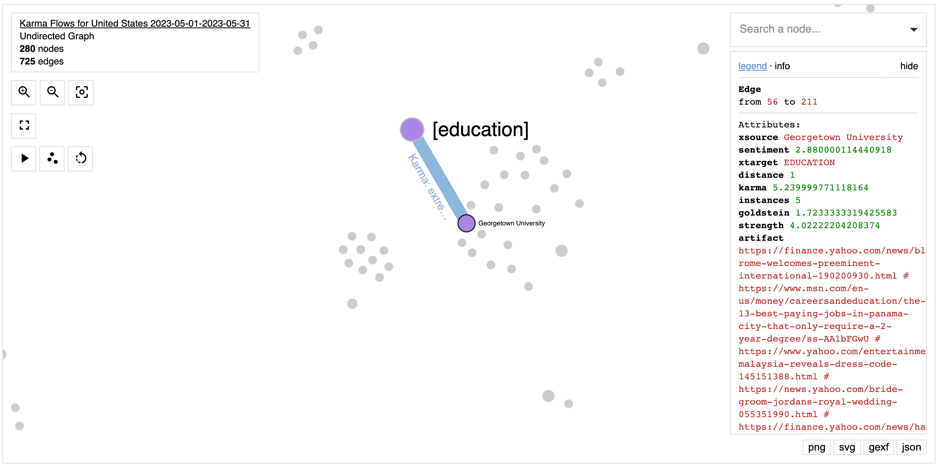Viewport: 939px width, 468px height.
Task: Download the graph as gexf
Action: click(878, 447)
